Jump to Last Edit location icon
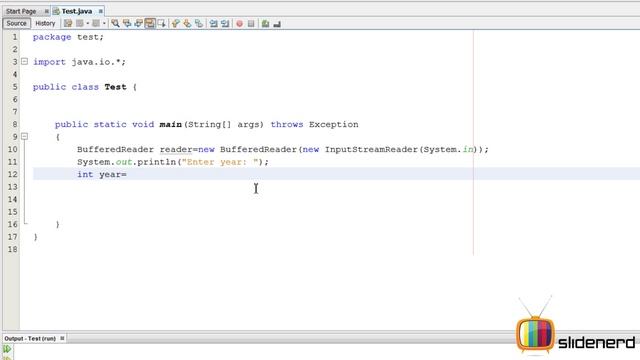 point(68,24)
